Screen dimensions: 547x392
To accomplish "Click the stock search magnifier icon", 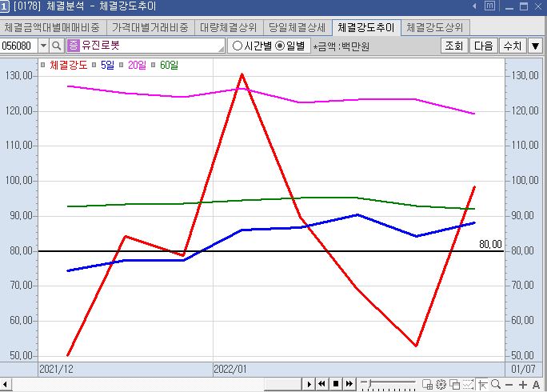I will click(58, 46).
